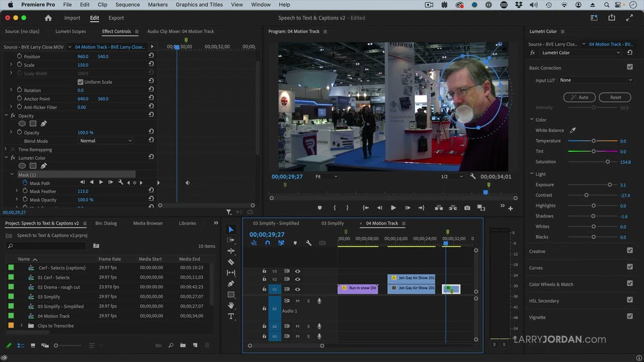Switch to Media Browser tab
This screenshot has width=644, height=362.
(x=148, y=223)
